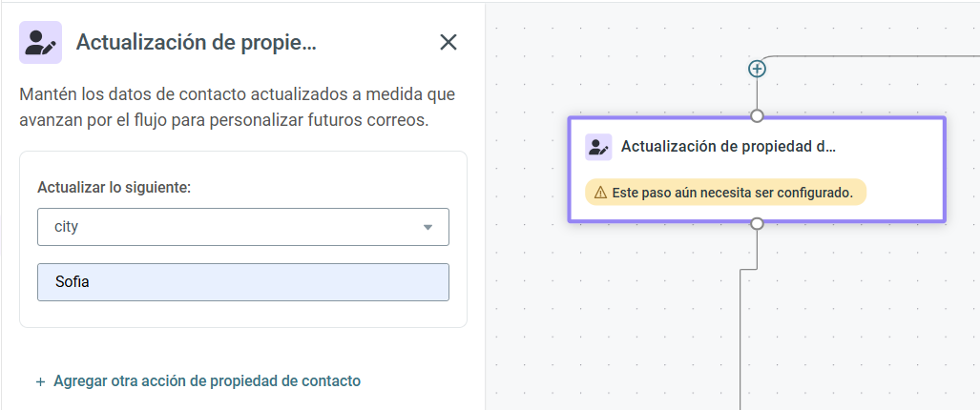Viewport: 980px width, 410px height.
Task: Open the city property dropdown
Action: click(243, 227)
